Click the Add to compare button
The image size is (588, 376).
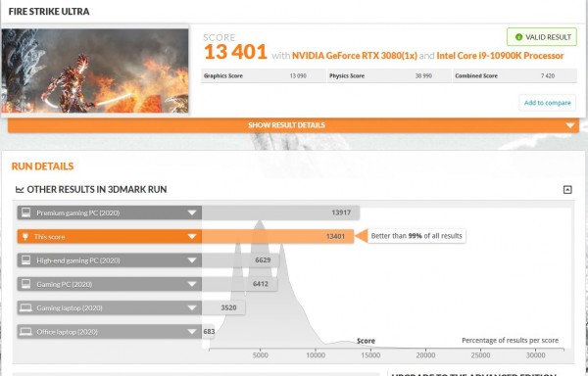click(x=547, y=103)
